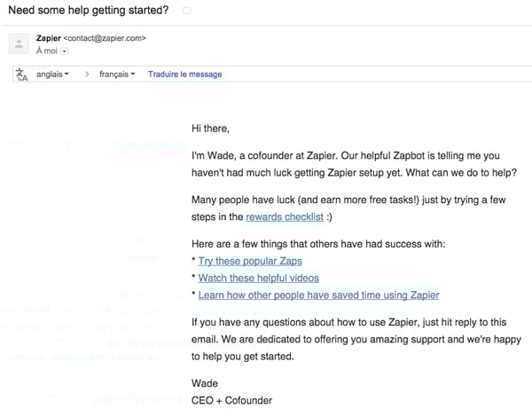Open Learn how other people have saved time link

(x=318, y=295)
